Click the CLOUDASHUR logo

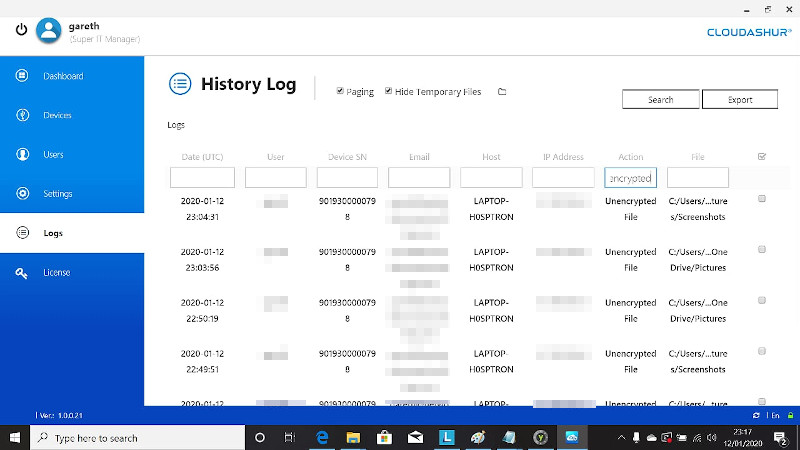click(749, 32)
